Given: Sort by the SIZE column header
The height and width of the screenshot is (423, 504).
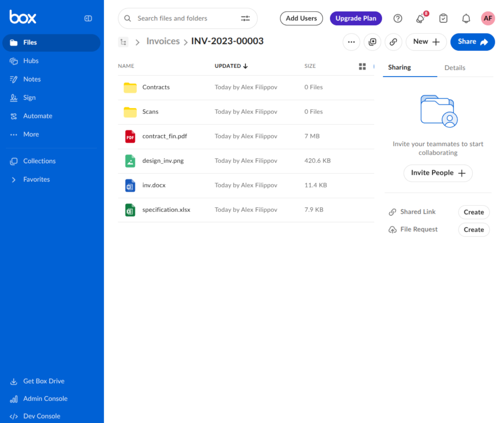Looking at the screenshot, I should (x=310, y=66).
